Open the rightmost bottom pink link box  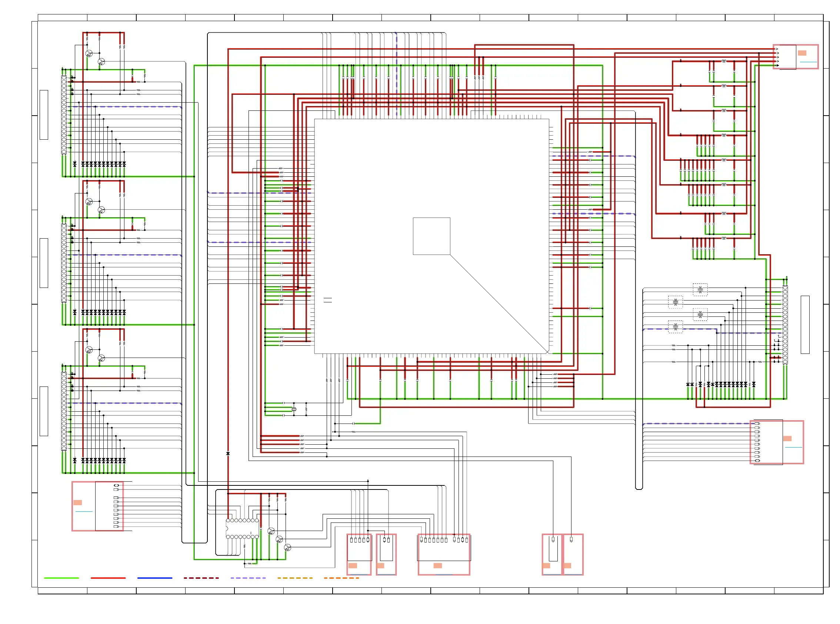pos(573,554)
